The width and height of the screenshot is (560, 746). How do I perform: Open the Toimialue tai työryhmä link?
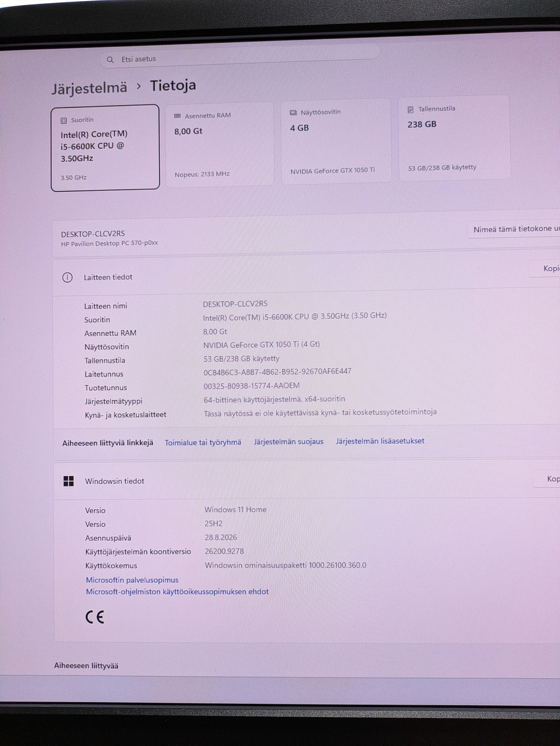click(203, 442)
